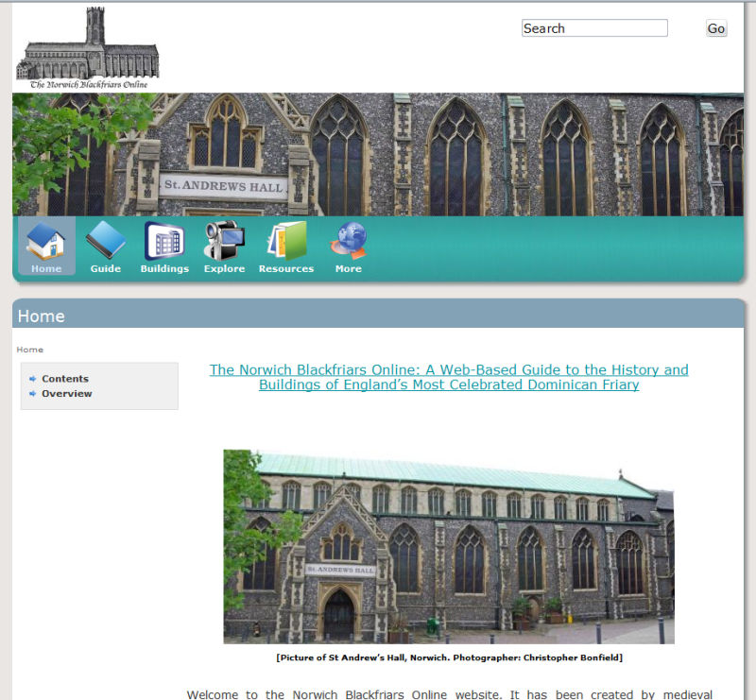Viewport: 756px width, 700px height.
Task: Click the Home house icon
Action: click(45, 241)
